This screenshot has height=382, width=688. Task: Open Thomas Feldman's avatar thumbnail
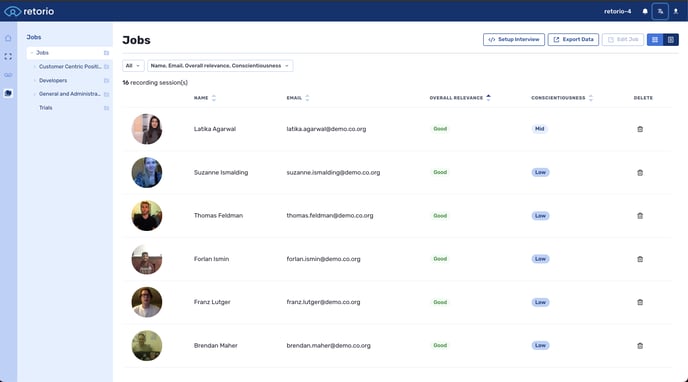(147, 216)
